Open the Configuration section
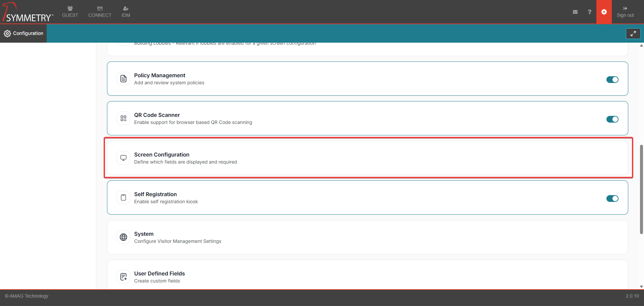 click(x=23, y=33)
